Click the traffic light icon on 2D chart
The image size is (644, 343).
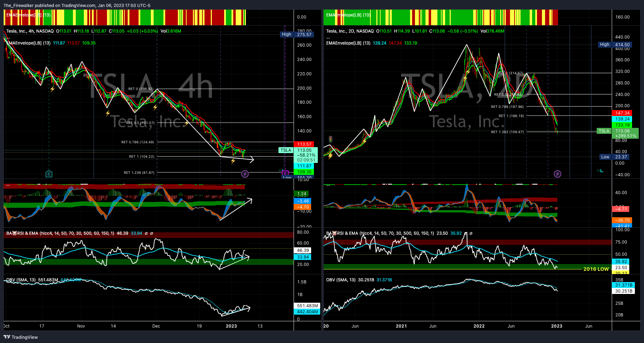pos(330,139)
